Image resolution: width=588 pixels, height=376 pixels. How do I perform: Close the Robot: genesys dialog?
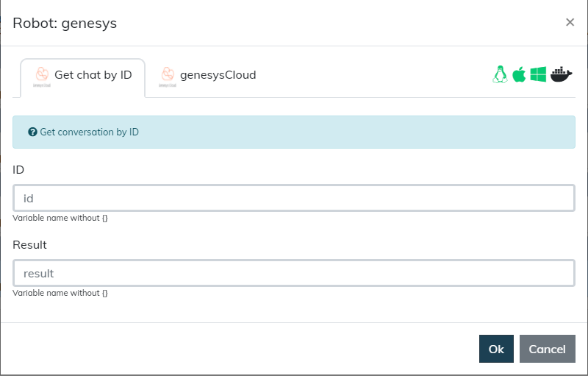click(x=570, y=23)
